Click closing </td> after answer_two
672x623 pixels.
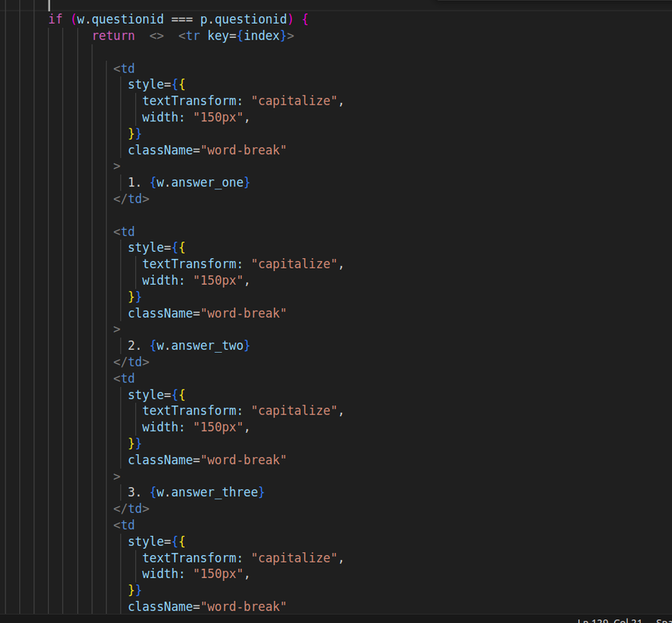point(131,363)
